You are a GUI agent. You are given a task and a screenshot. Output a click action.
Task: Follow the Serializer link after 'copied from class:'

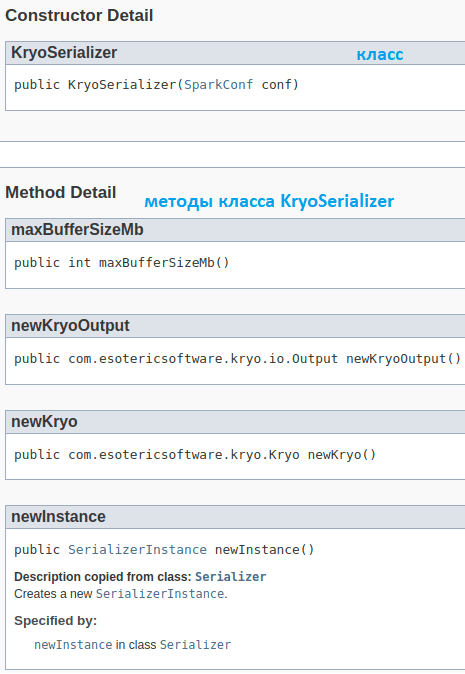pos(230,577)
